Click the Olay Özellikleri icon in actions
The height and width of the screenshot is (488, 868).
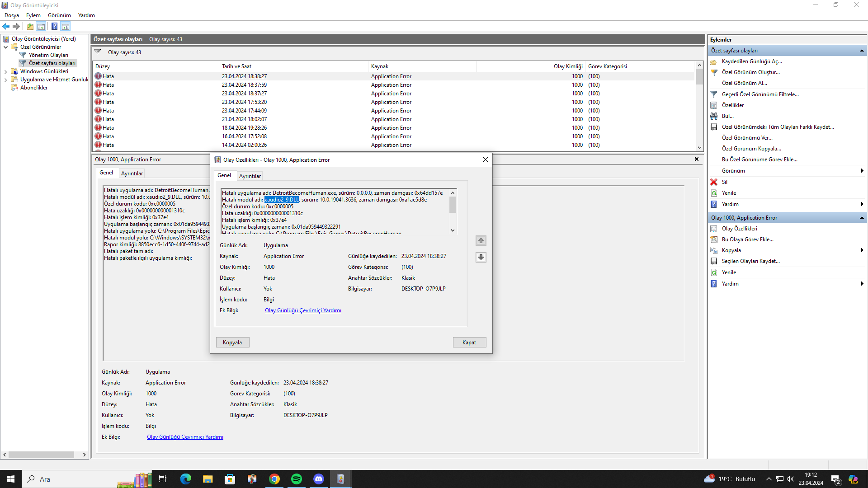[x=714, y=229]
